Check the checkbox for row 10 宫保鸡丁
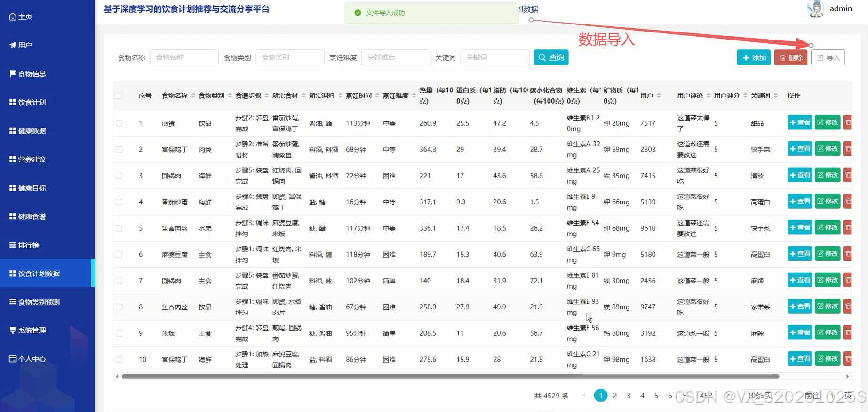Screen dimensions: 868x412 tap(119, 360)
